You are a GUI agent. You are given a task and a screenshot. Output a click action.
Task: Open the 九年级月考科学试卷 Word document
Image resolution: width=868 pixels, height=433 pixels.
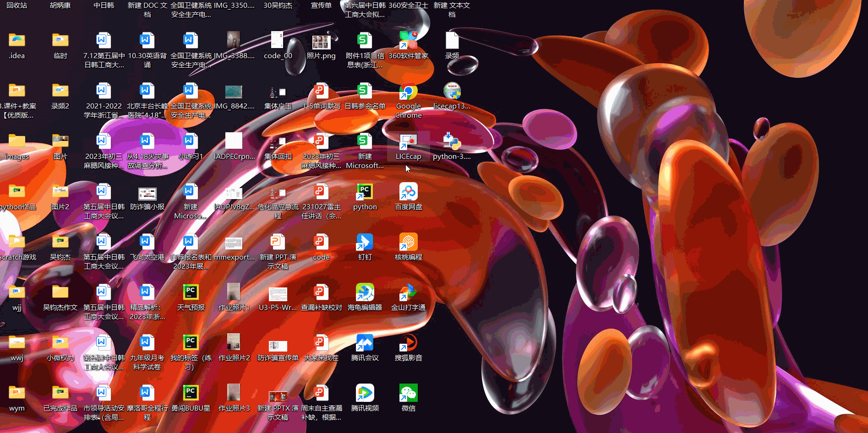[x=147, y=343]
